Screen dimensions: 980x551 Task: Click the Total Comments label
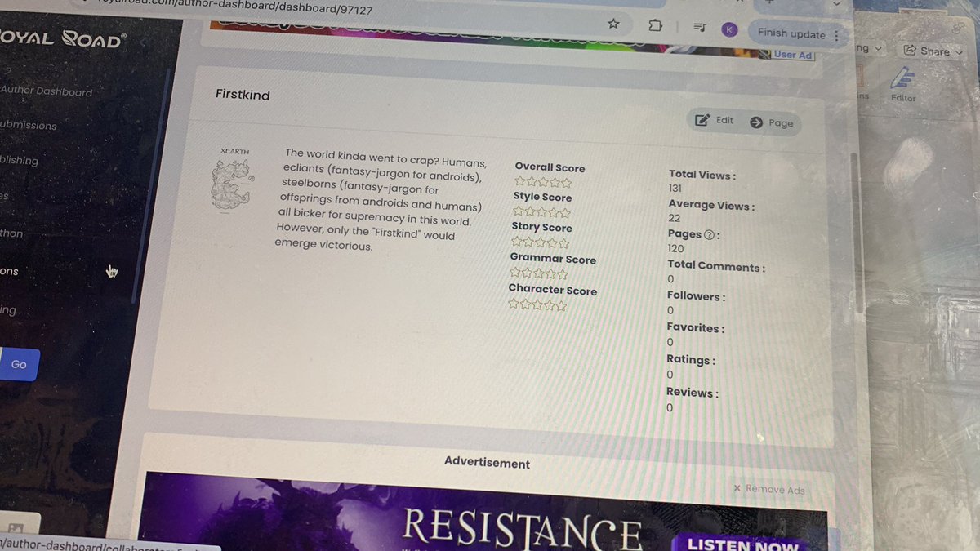coord(716,265)
